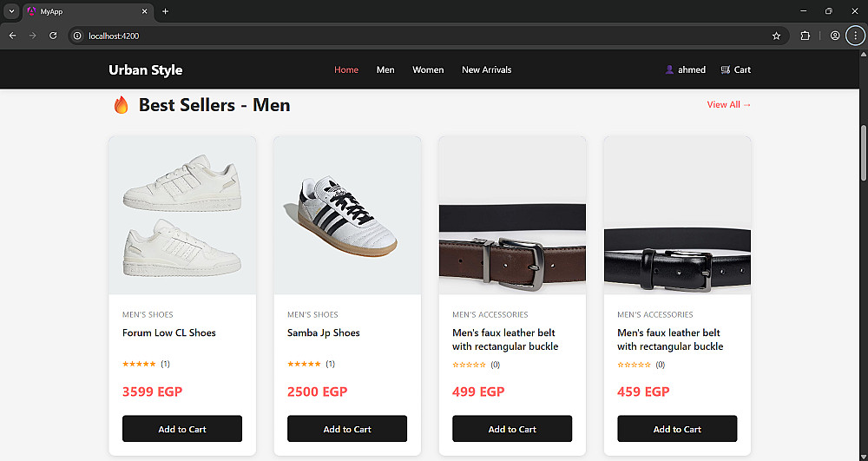The width and height of the screenshot is (868, 461).
Task: Go back using browser back arrow
Action: [x=12, y=36]
